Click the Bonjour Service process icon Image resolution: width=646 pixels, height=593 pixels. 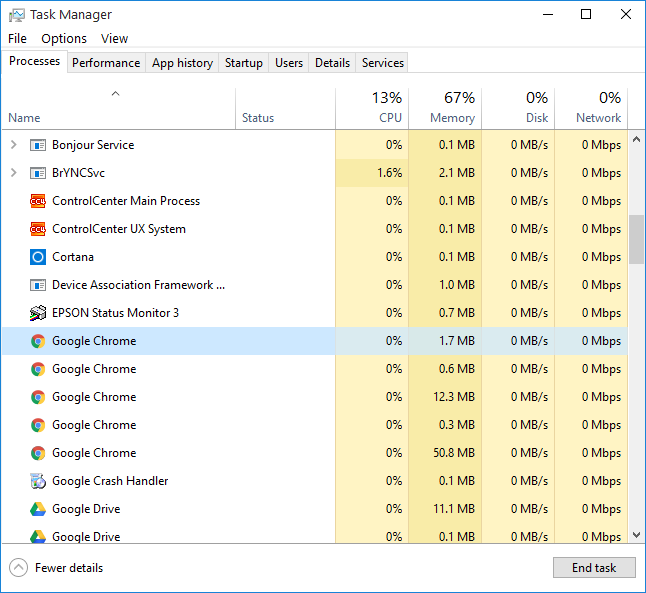[38, 145]
